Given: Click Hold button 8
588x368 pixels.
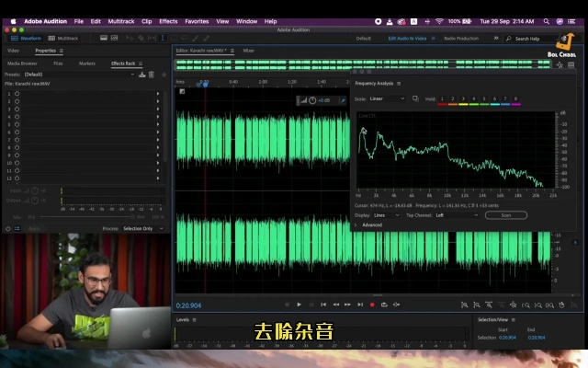Looking at the screenshot, I should [x=515, y=98].
